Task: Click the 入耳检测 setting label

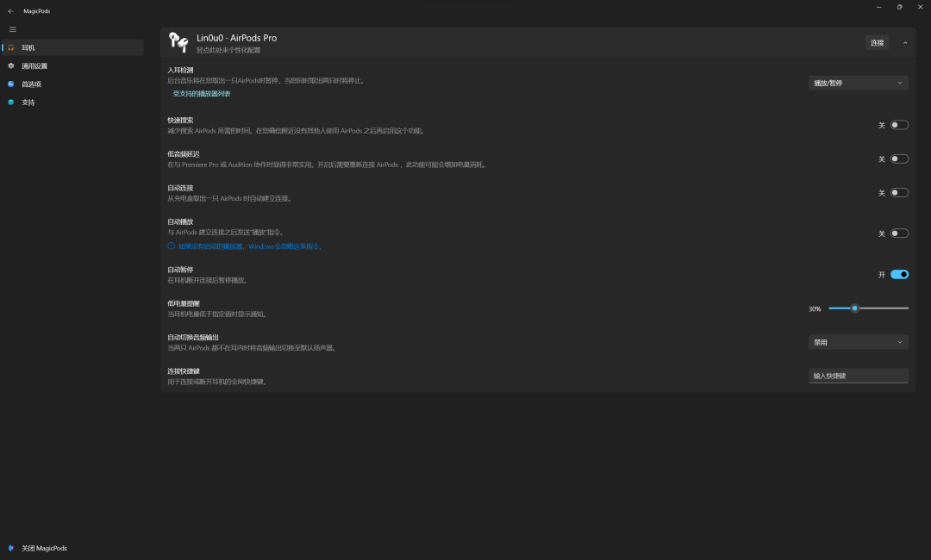Action: 180,70
